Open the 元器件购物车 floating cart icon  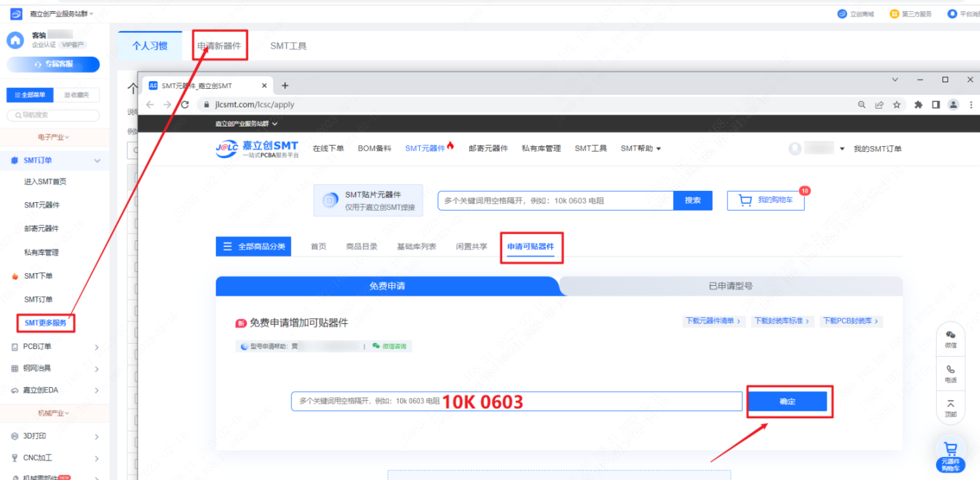pos(950,455)
